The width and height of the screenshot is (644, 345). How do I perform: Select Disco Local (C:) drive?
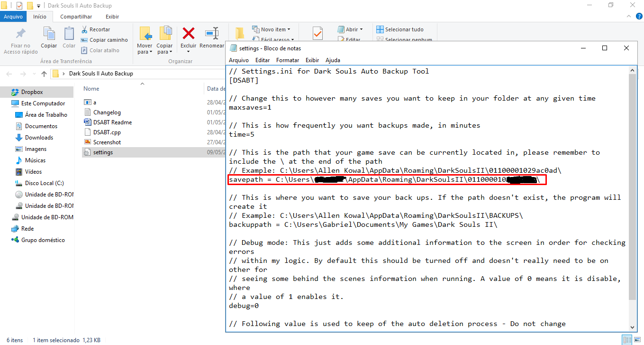click(x=39, y=183)
